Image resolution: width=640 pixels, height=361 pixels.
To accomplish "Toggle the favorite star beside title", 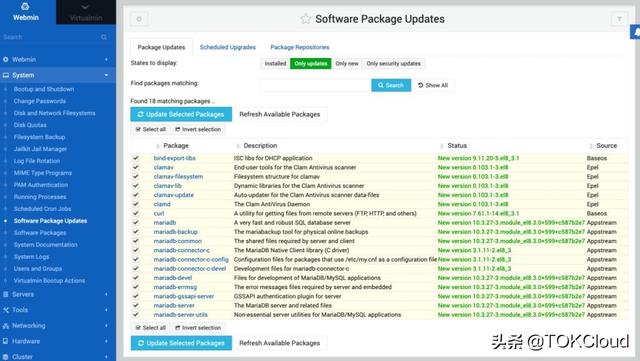I will click(306, 19).
